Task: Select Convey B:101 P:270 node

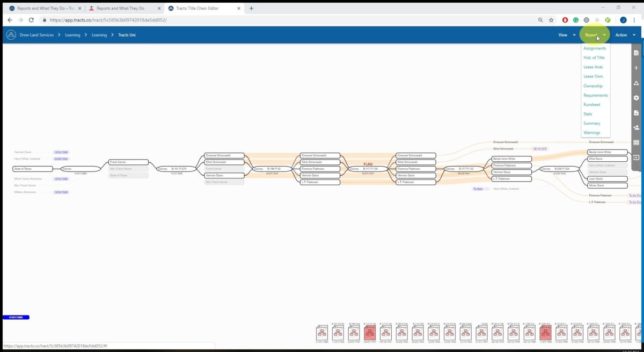Action: click(x=177, y=169)
